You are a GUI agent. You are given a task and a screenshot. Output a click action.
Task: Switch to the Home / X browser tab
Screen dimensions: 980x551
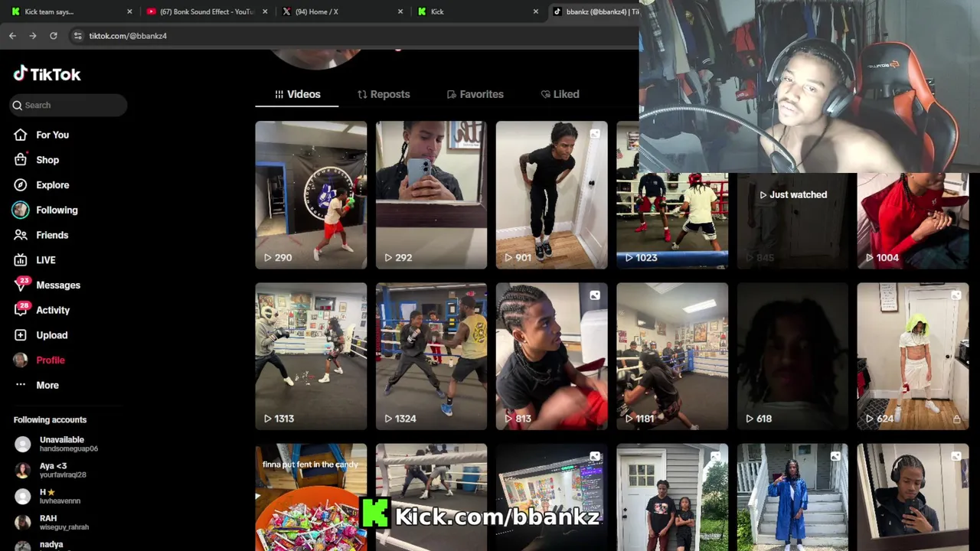pos(342,11)
